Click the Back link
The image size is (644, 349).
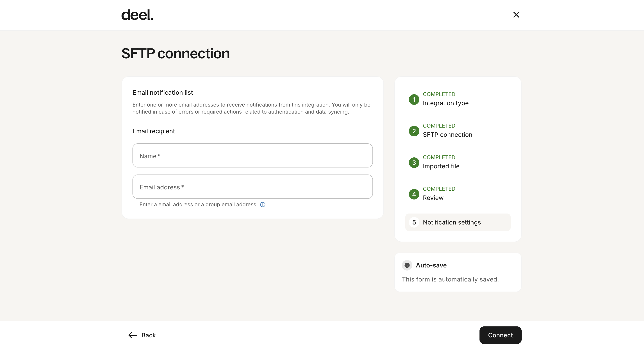(x=142, y=335)
